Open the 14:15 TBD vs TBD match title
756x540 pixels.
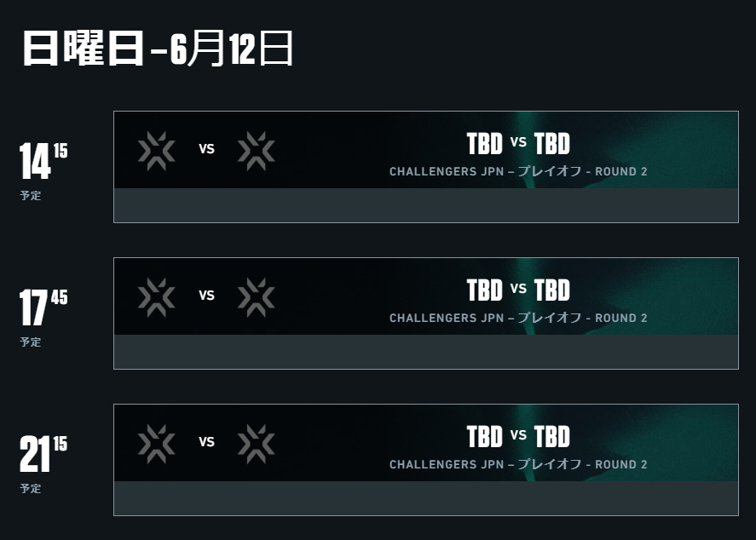click(518, 144)
